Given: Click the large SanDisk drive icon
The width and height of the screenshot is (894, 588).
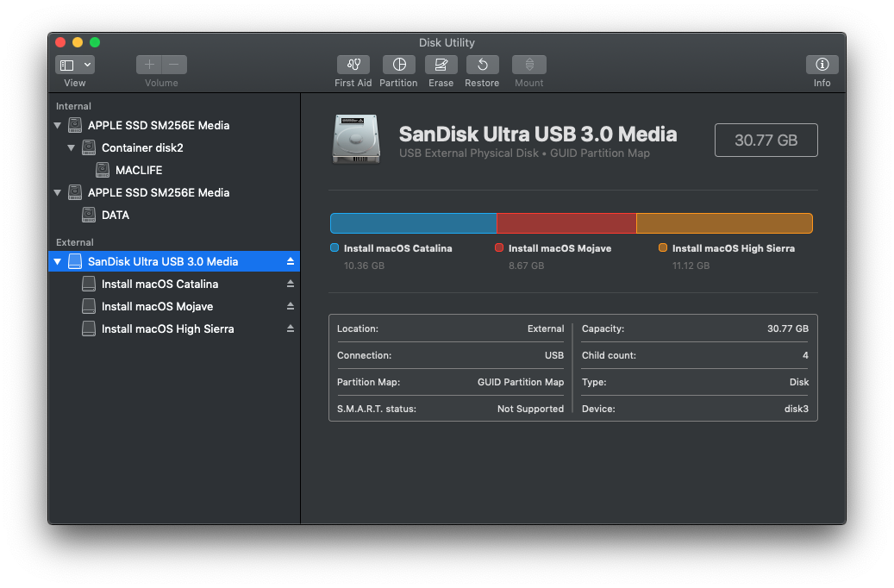Looking at the screenshot, I should tap(354, 139).
